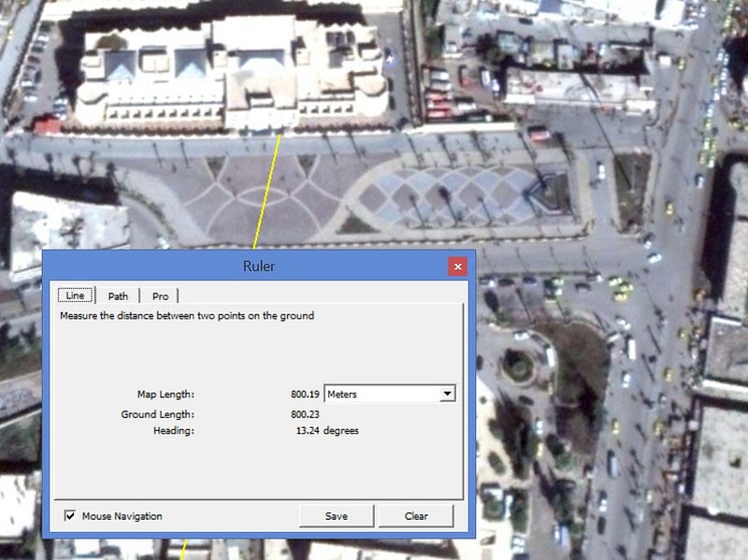
Task: Click the red-roofed kiosk beside large building
Action: click(47, 126)
